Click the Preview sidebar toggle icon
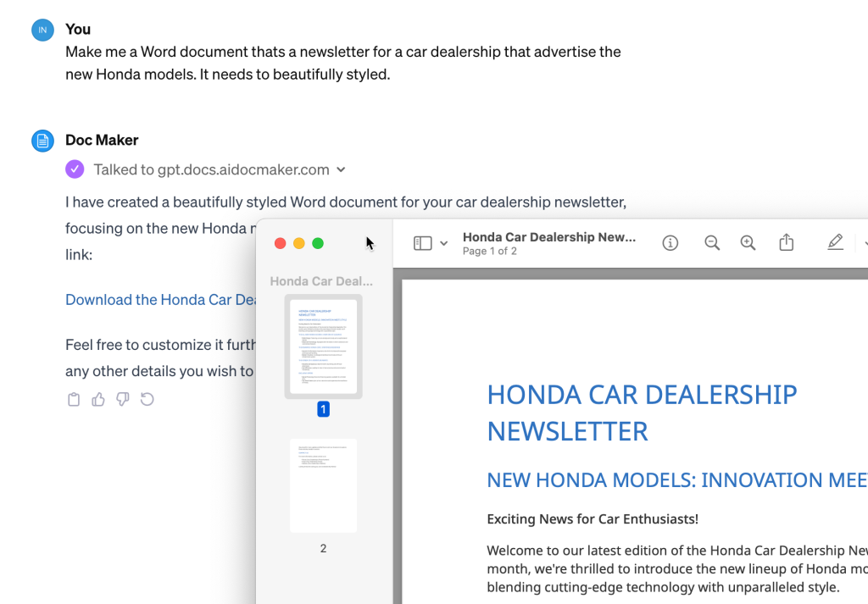Image resolution: width=868 pixels, height=604 pixels. tap(422, 243)
